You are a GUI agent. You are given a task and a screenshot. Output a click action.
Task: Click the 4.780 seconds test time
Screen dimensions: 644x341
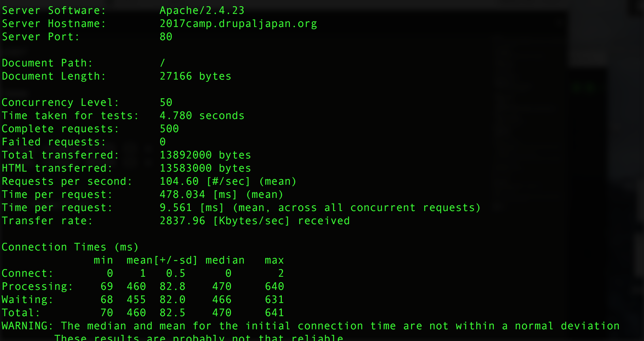coord(202,116)
